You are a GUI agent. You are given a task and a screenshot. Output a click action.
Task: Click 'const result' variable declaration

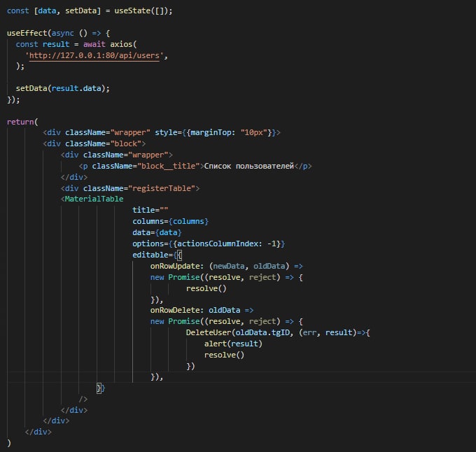tap(43, 44)
